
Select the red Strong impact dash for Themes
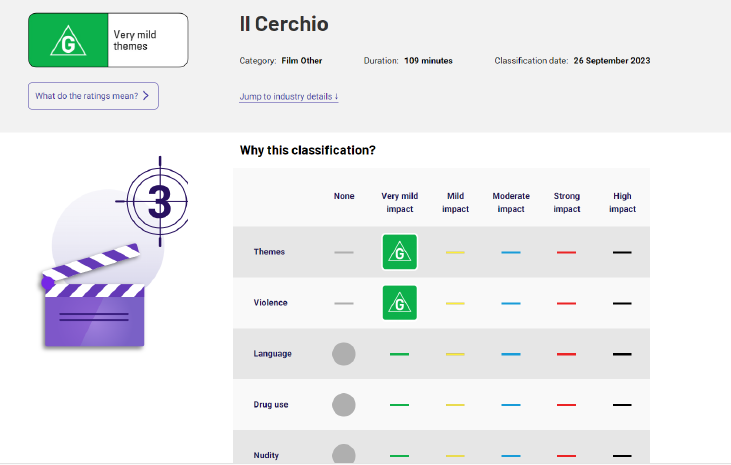coord(566,252)
